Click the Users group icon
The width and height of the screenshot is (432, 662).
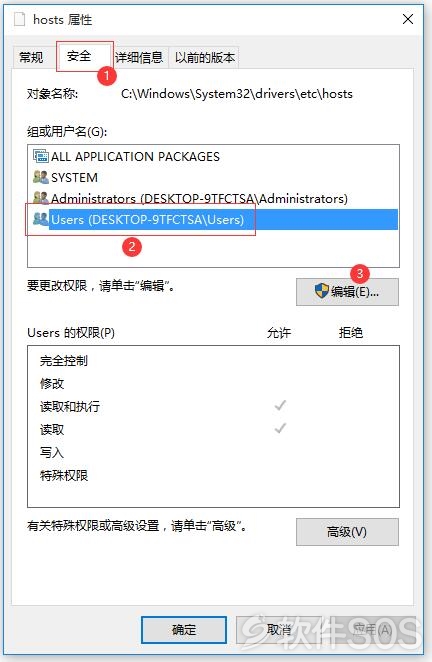tap(41, 219)
